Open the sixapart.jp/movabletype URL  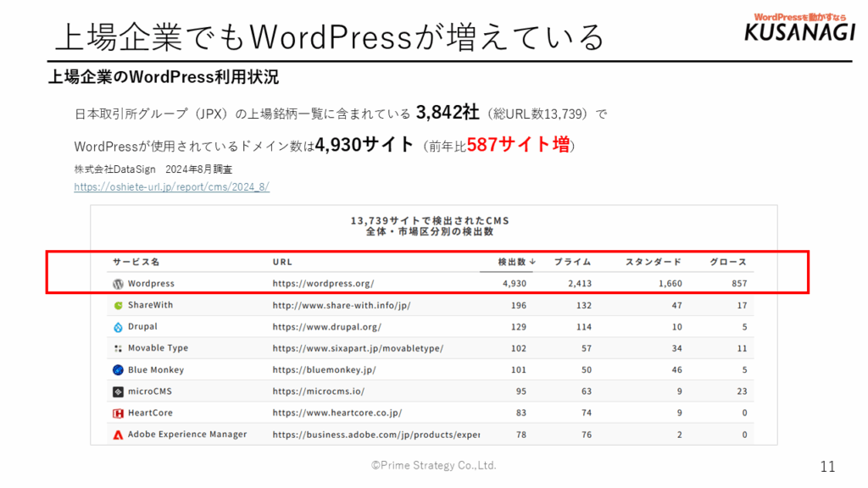pyautogui.click(x=358, y=348)
